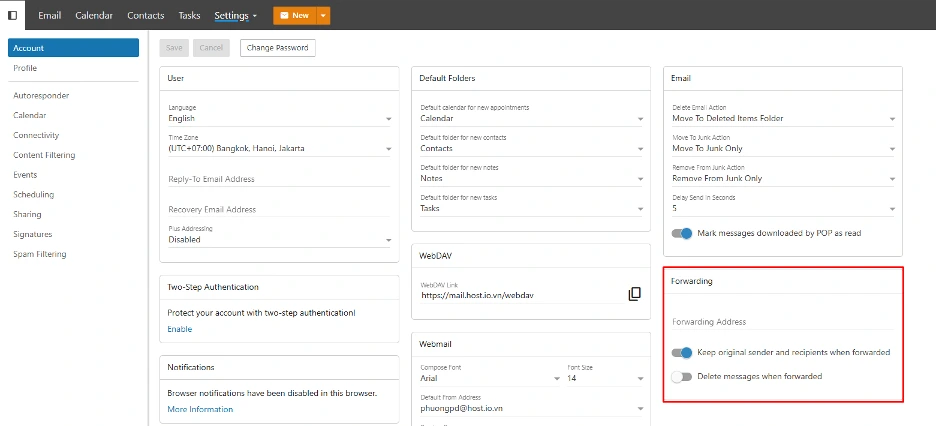Select Account in the sidebar
Screen dimensions: 936x426
[73, 48]
